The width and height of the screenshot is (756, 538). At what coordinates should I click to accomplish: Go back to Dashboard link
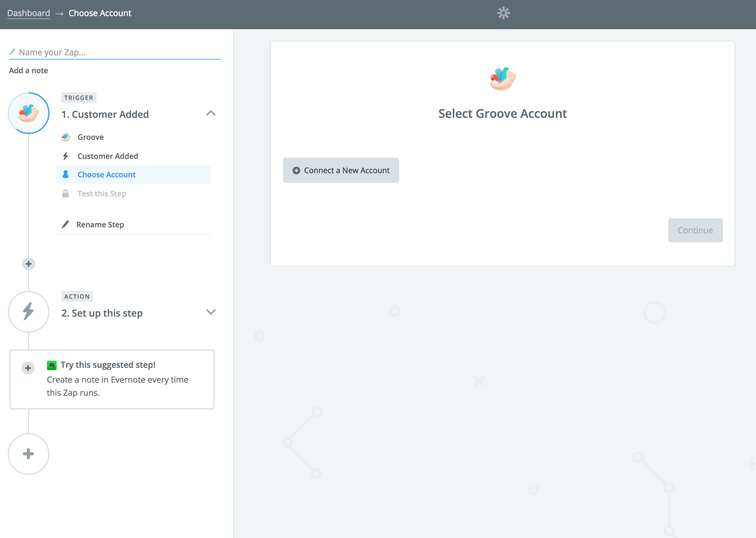29,13
